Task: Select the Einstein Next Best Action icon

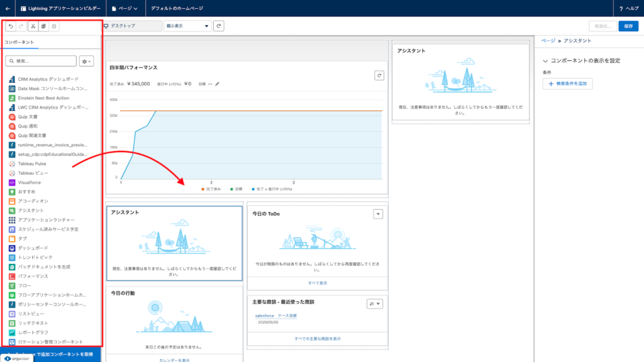Action: point(12,98)
